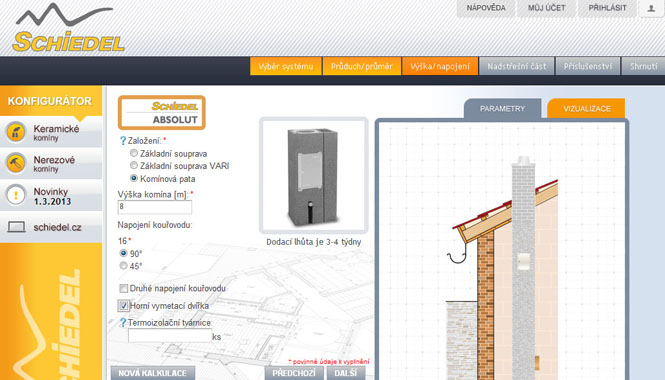The height and width of the screenshot is (380, 665).
Task: Uncheck Horní vymetací dvířka checkbox
Action: pos(123,305)
